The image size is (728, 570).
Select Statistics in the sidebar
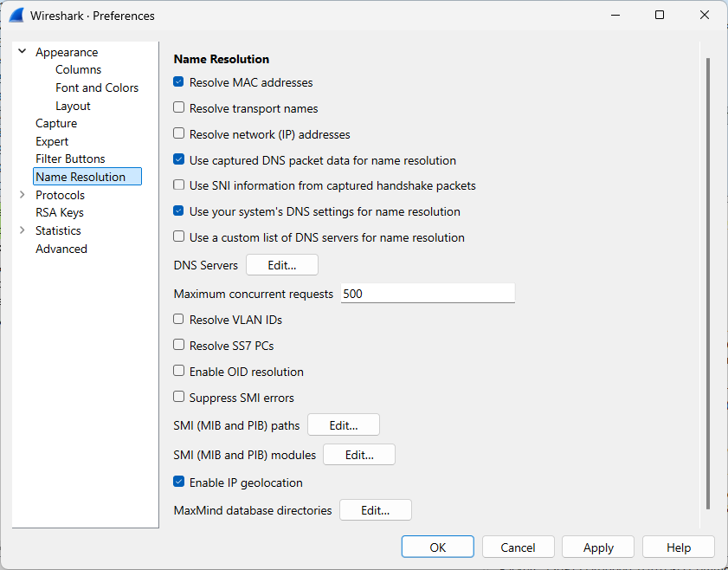tap(58, 230)
